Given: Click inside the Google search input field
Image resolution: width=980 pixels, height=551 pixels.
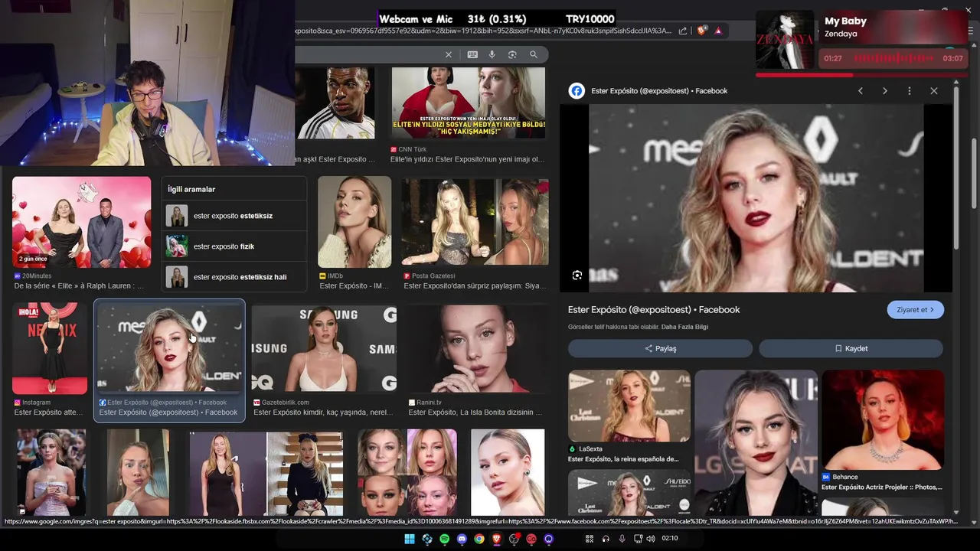Looking at the screenshot, I should click(x=367, y=54).
